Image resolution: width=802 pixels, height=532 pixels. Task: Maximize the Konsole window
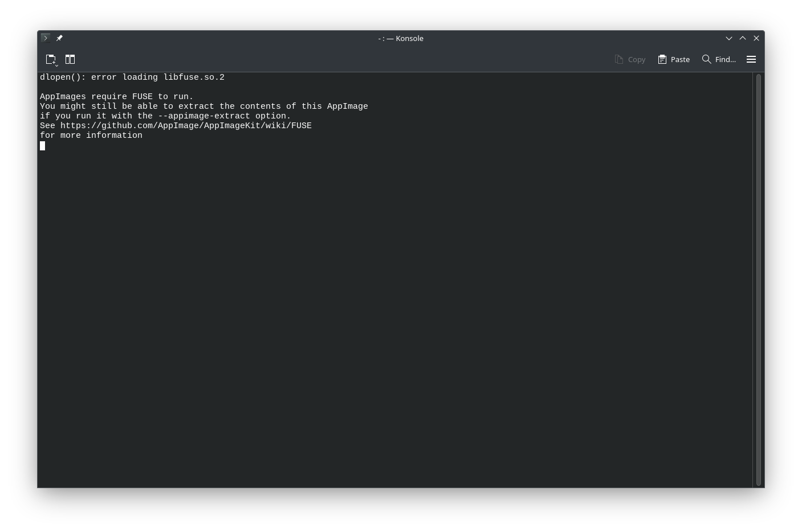(743, 38)
